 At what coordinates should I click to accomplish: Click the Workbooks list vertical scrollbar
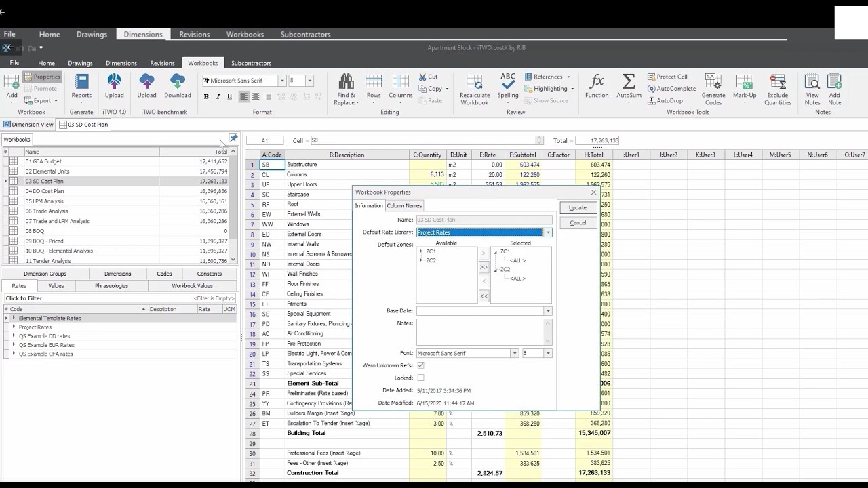pyautogui.click(x=234, y=205)
